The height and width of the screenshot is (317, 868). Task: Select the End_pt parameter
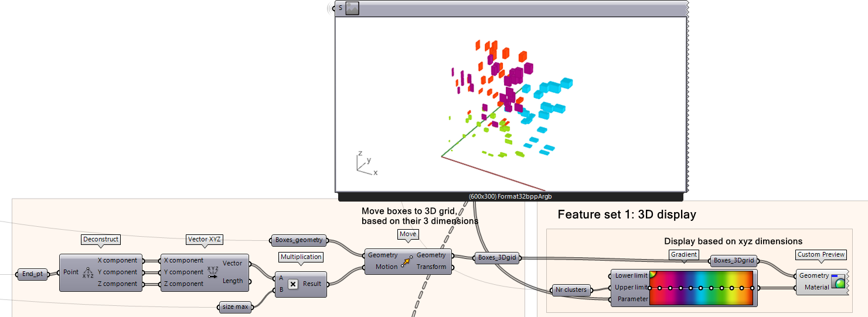(33, 274)
